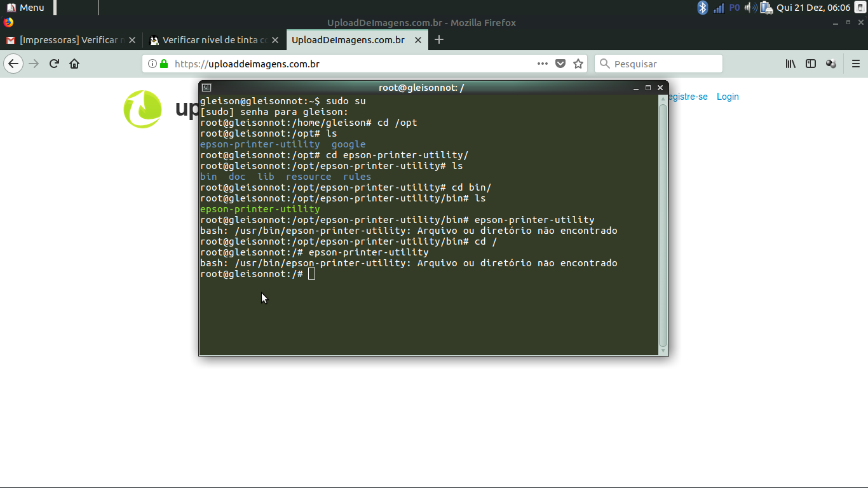This screenshot has width=868, height=488.
Task: Focus the Pesquisar search box
Action: 659,64
